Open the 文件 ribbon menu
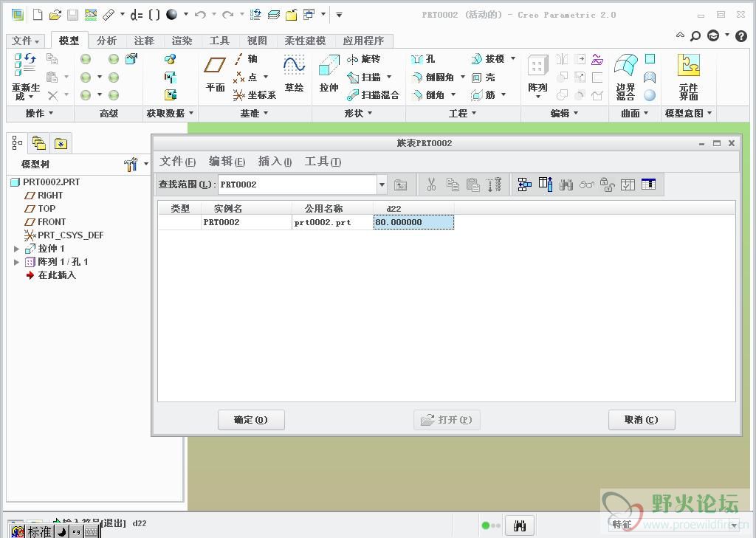 click(25, 41)
